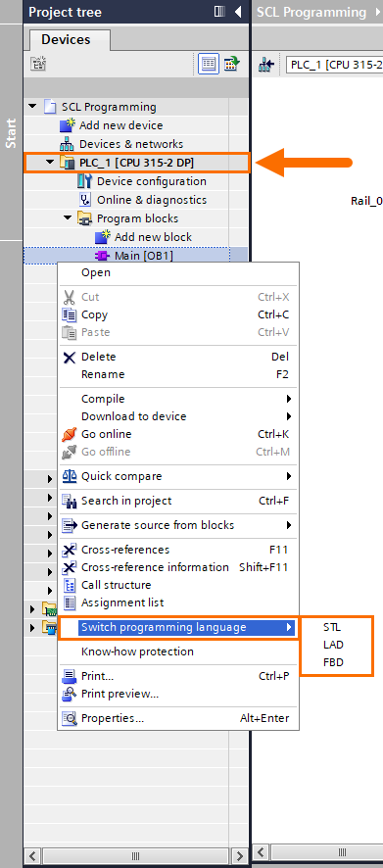This screenshot has height=868, width=383.
Task: Open the Download to device submenu
Action: [178, 416]
